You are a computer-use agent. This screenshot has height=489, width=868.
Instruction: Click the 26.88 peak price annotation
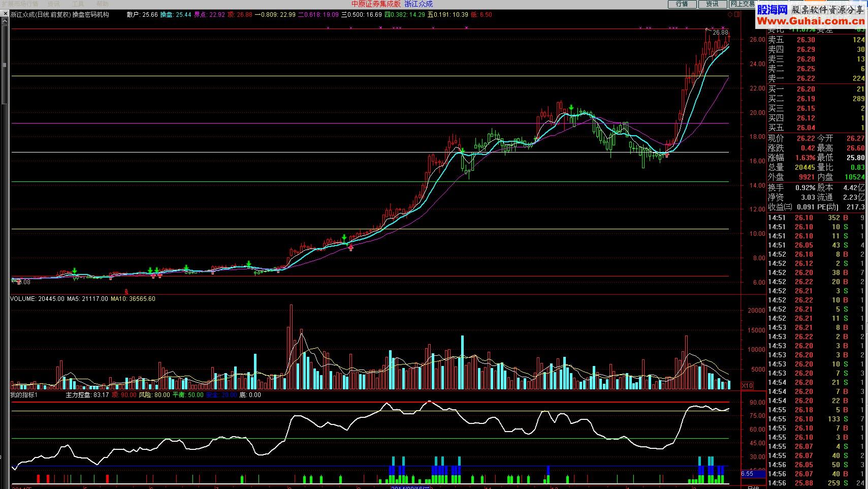tap(720, 33)
